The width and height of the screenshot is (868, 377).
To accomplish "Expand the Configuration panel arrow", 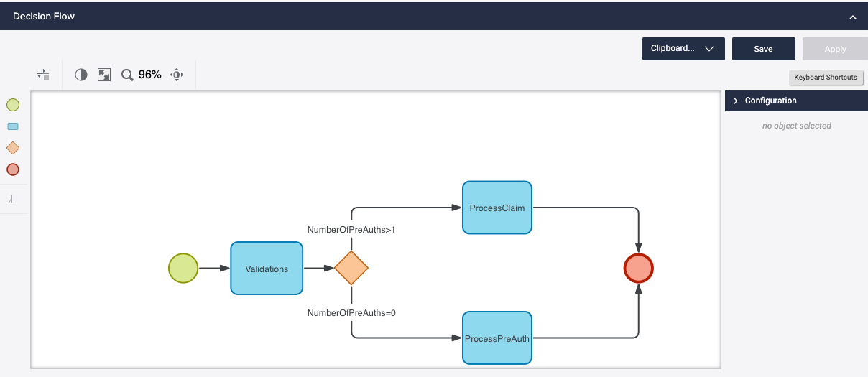I will pyautogui.click(x=735, y=101).
